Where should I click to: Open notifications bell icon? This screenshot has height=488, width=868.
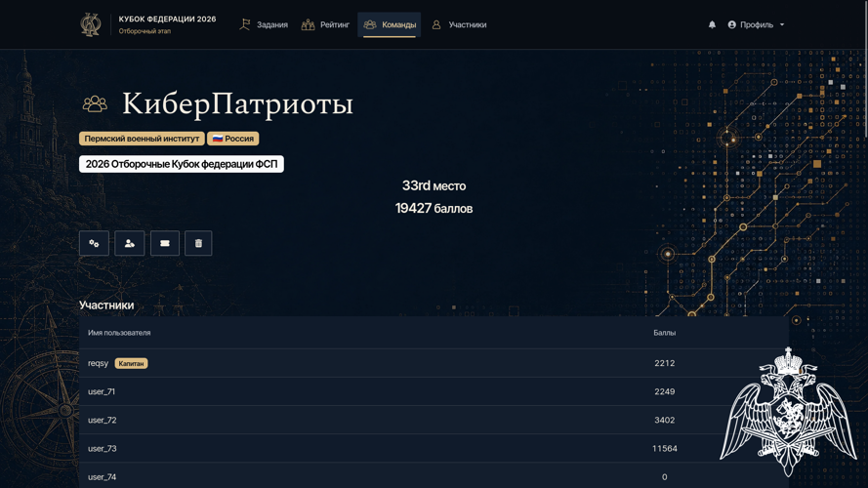pyautogui.click(x=712, y=24)
